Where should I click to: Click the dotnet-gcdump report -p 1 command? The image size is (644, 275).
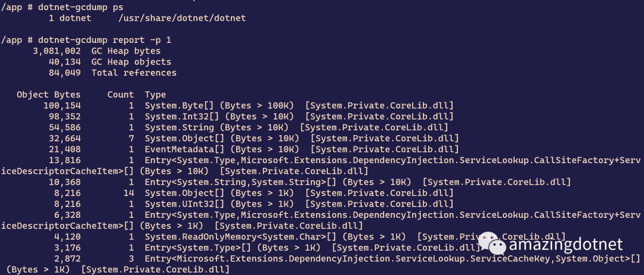click(86, 40)
